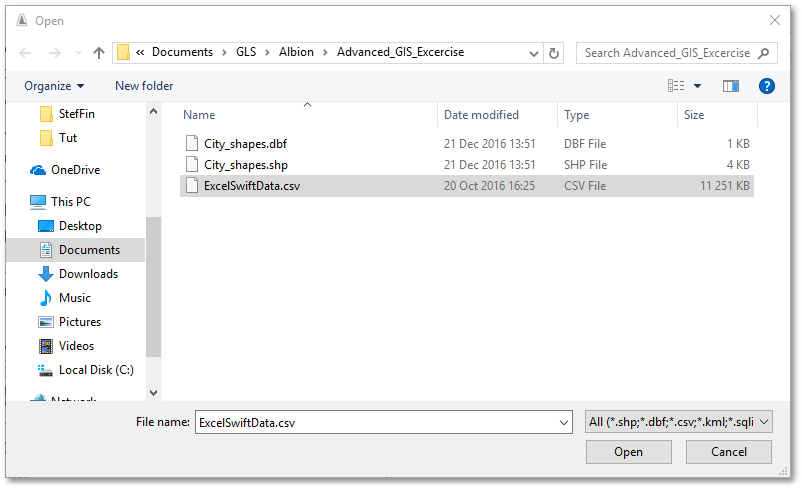
Task: Open Help with question mark icon
Action: tap(766, 86)
